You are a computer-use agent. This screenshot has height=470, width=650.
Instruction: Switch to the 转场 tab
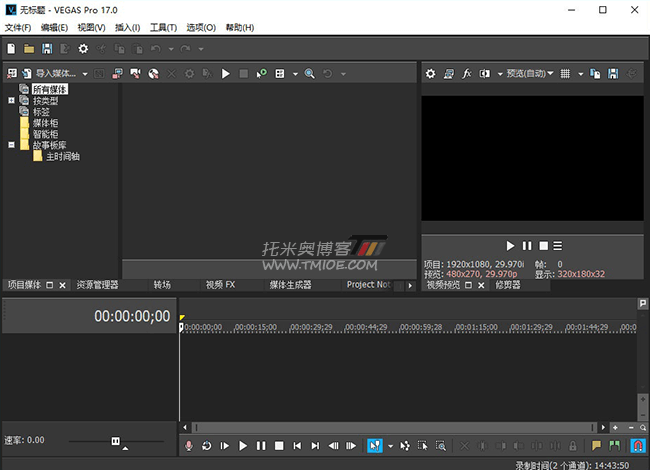click(x=162, y=285)
